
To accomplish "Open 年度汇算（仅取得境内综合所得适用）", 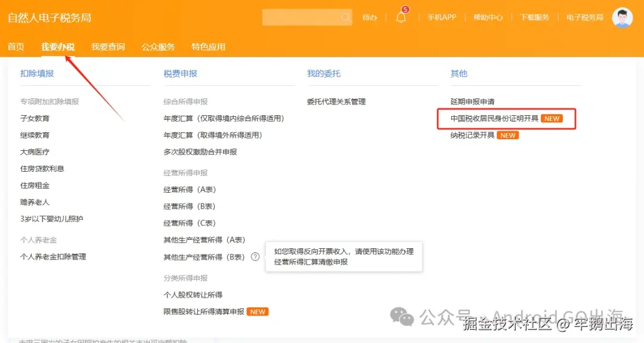I will click(224, 118).
